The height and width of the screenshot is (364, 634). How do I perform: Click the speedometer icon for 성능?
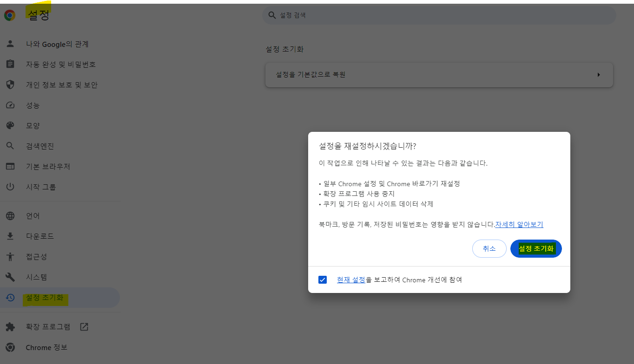[x=10, y=105]
